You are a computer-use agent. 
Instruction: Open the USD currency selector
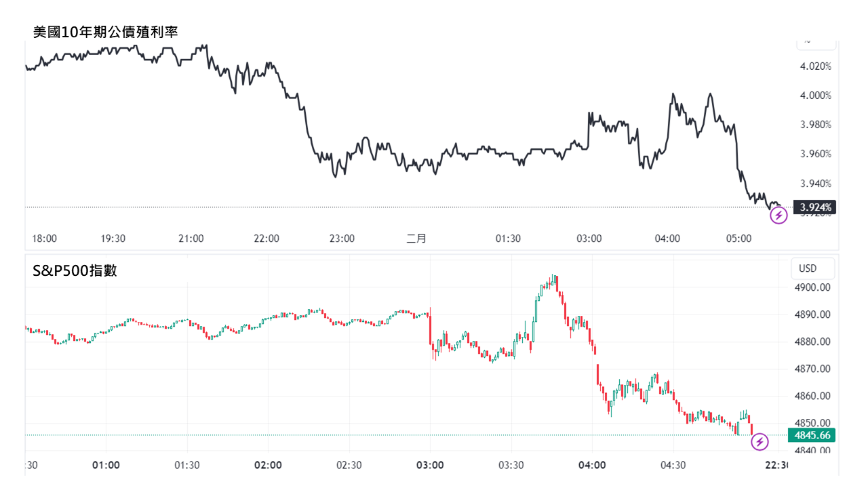click(807, 268)
